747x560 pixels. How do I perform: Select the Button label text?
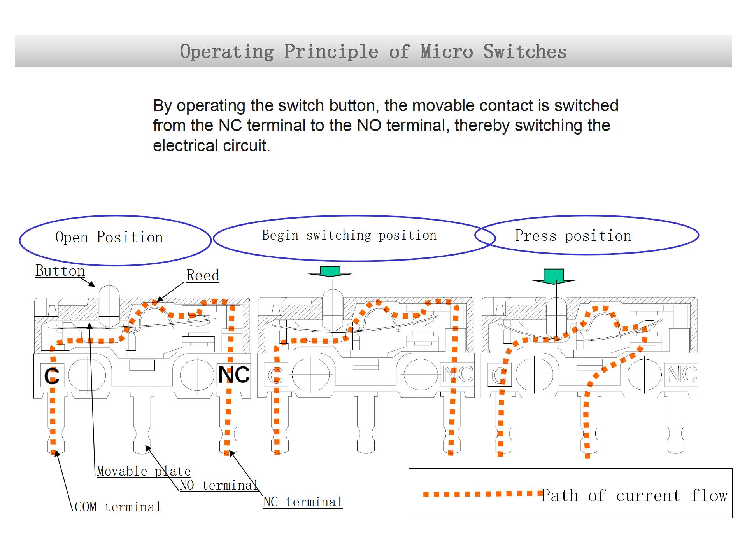coord(60,271)
